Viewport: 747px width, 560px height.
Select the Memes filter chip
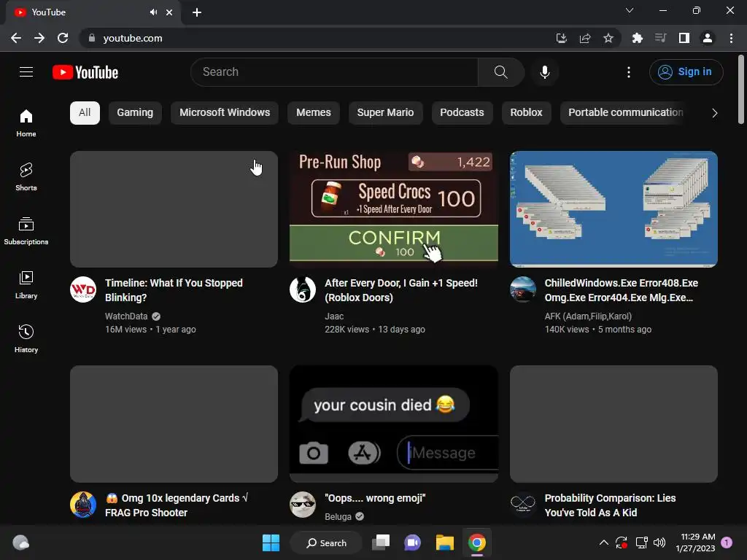[x=313, y=113]
